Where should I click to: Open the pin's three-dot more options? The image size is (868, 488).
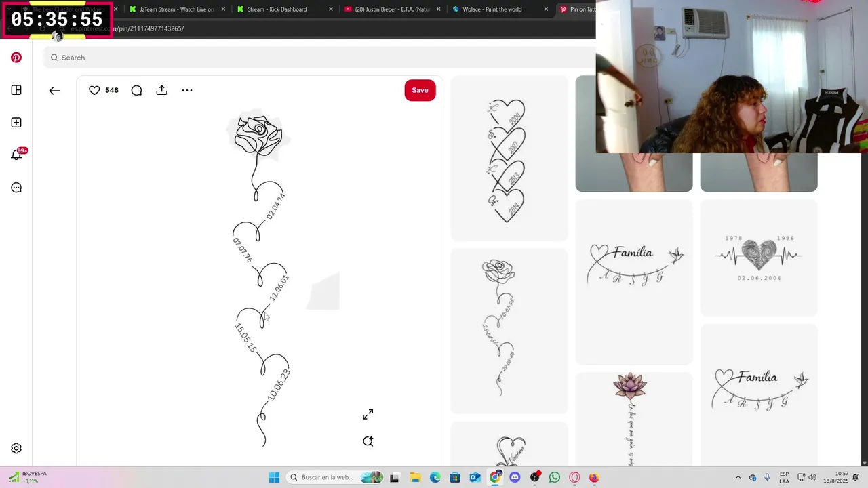(x=187, y=90)
